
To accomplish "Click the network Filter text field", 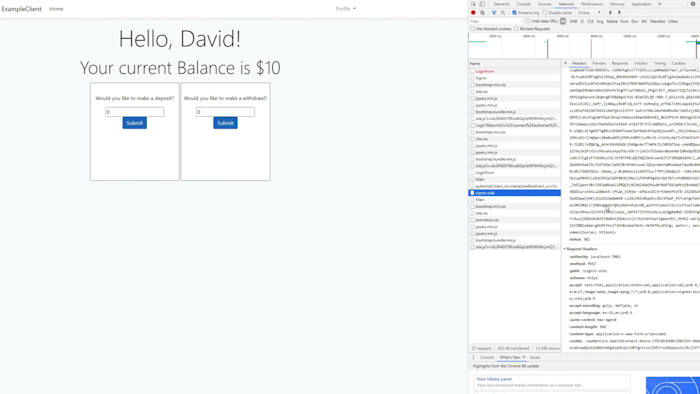I will click(495, 21).
